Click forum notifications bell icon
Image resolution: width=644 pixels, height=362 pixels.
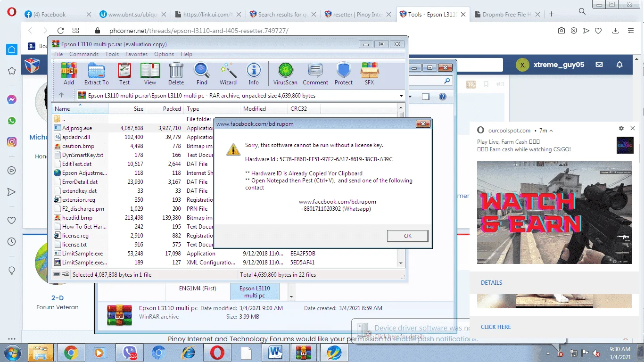[620, 65]
